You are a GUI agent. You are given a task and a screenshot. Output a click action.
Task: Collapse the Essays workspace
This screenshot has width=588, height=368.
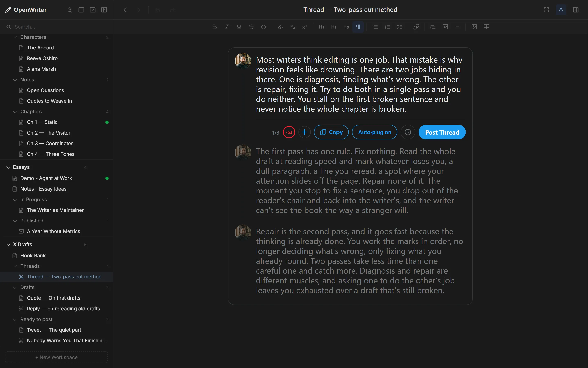(x=8, y=167)
